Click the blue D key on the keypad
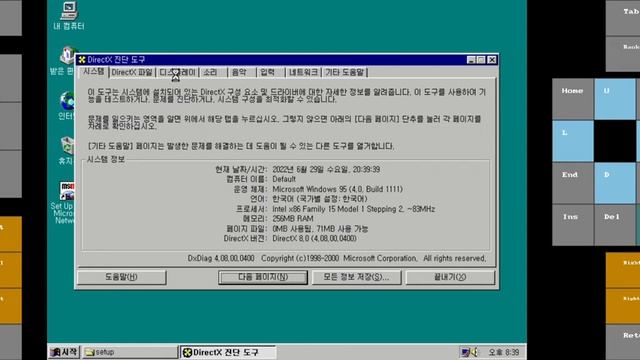 (x=615, y=183)
